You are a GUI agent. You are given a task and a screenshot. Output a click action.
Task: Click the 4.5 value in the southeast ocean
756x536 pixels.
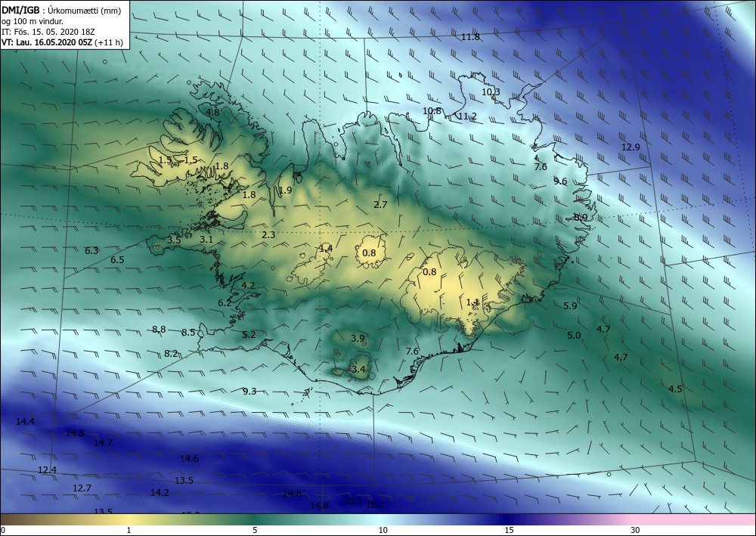[675, 389]
